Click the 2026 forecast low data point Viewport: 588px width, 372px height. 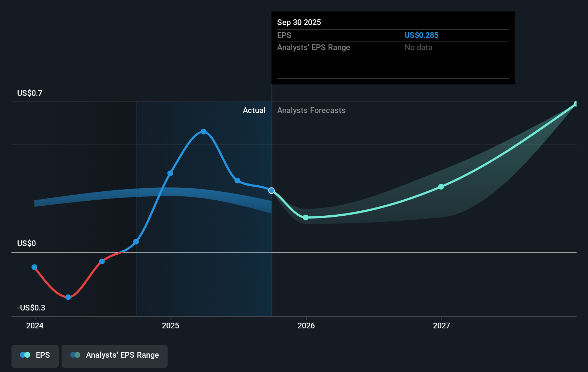[x=305, y=217]
